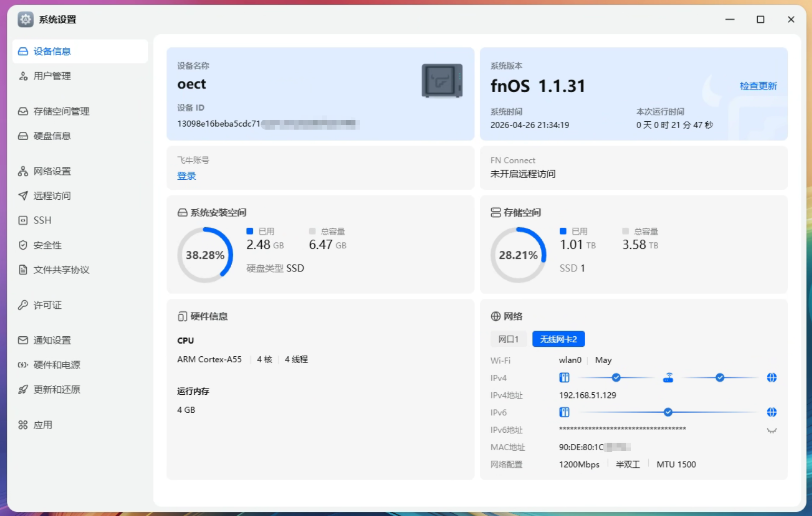Viewport: 812px width, 516px height.
Task: Click the 网络设置 network icon
Action: point(23,171)
